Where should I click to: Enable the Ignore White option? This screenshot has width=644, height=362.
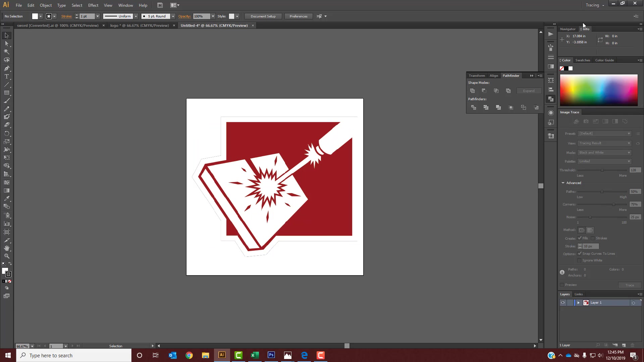point(580,260)
